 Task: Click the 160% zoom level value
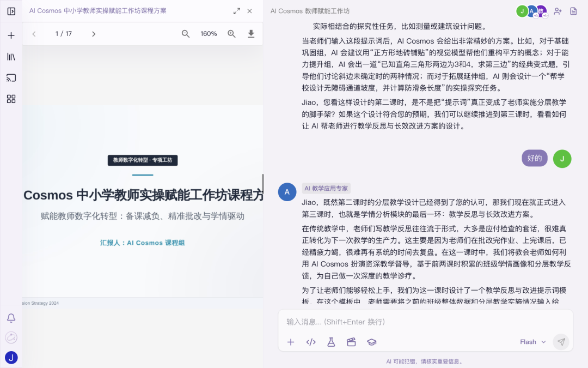(209, 34)
